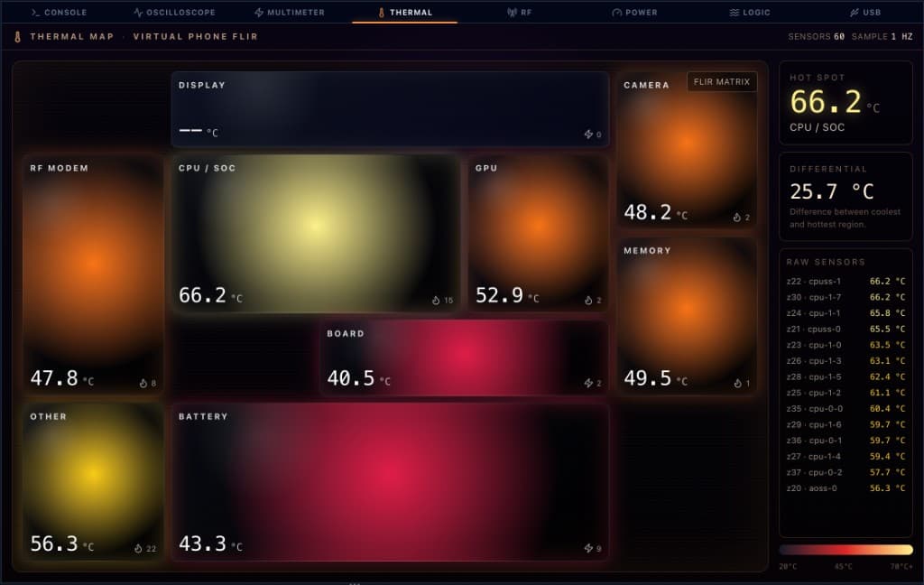Select the GPU heat region
Screen dimensions: 924x585
tap(539, 234)
